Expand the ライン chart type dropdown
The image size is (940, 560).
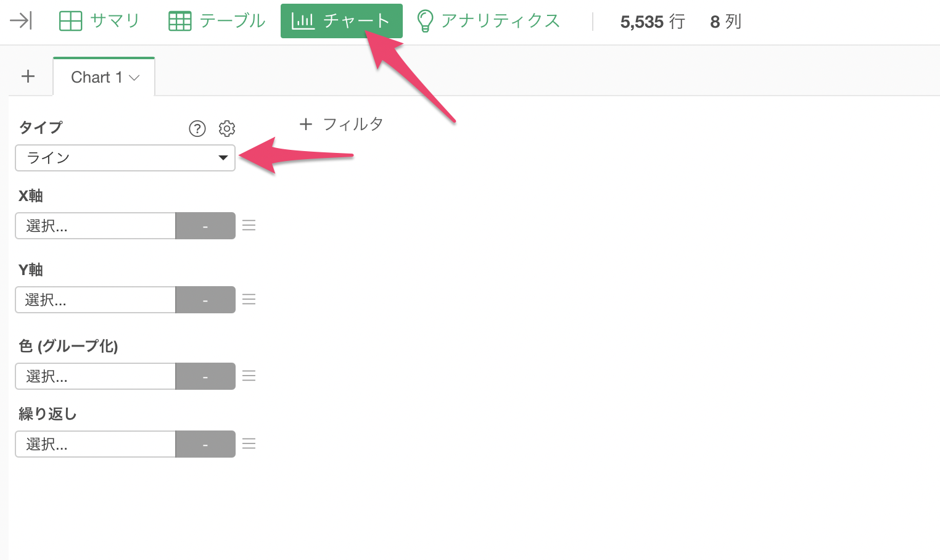pyautogui.click(x=125, y=158)
